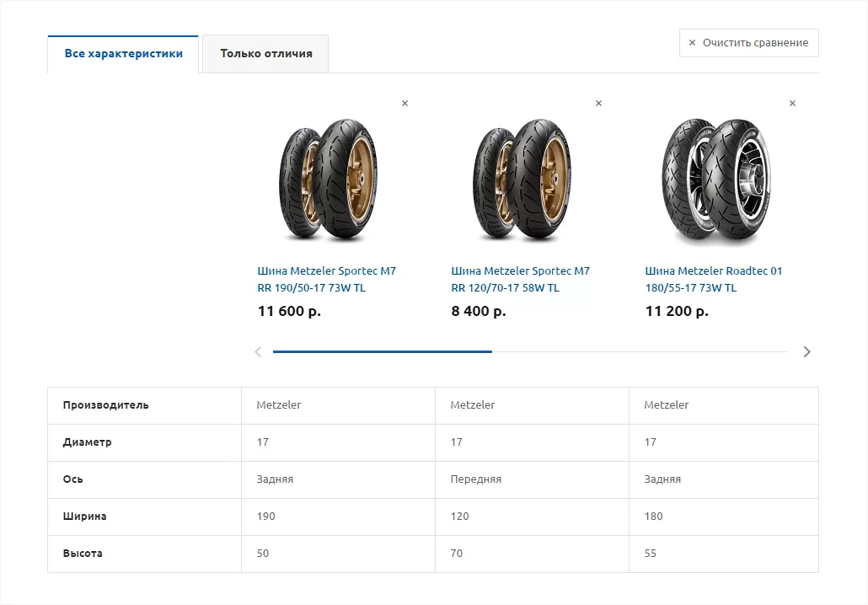Click the previous arrow in product carousel
Image resolution: width=868 pixels, height=605 pixels.
pyautogui.click(x=258, y=352)
